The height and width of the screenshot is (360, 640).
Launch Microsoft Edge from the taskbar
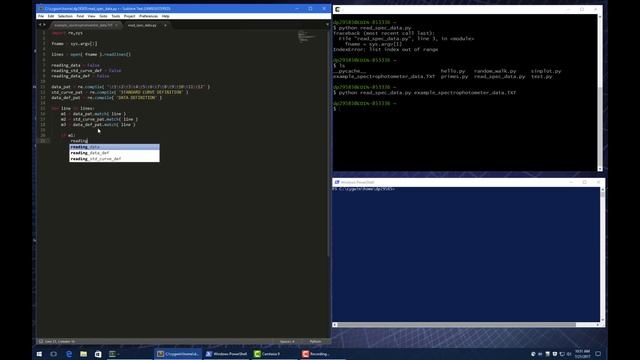(69, 354)
